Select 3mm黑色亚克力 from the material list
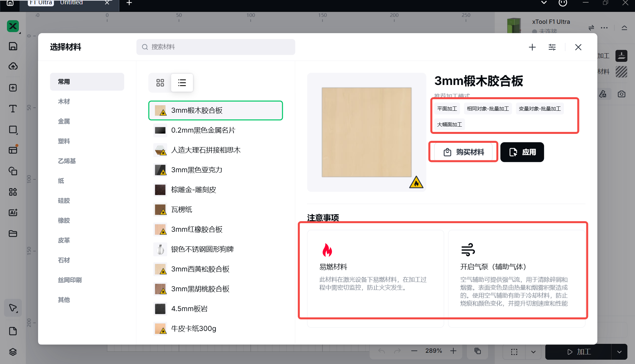Viewport: 635px width, 364px height. [197, 170]
